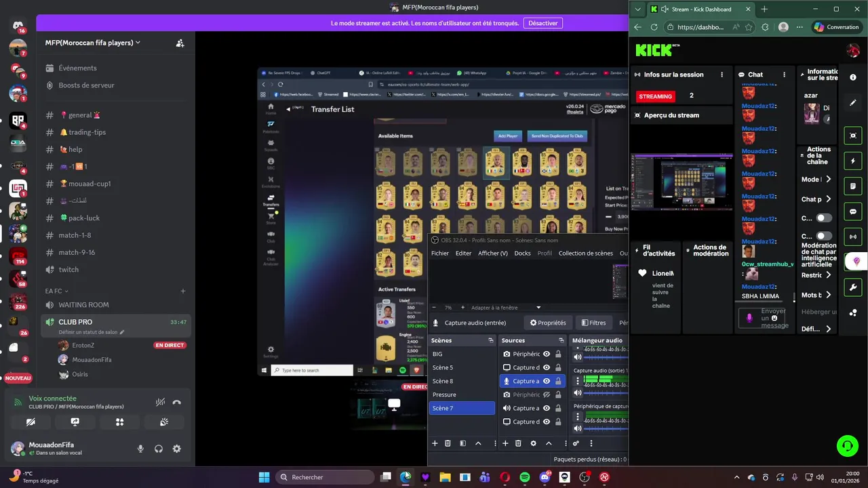
Task: Remove the selected OBS source
Action: 518,443
